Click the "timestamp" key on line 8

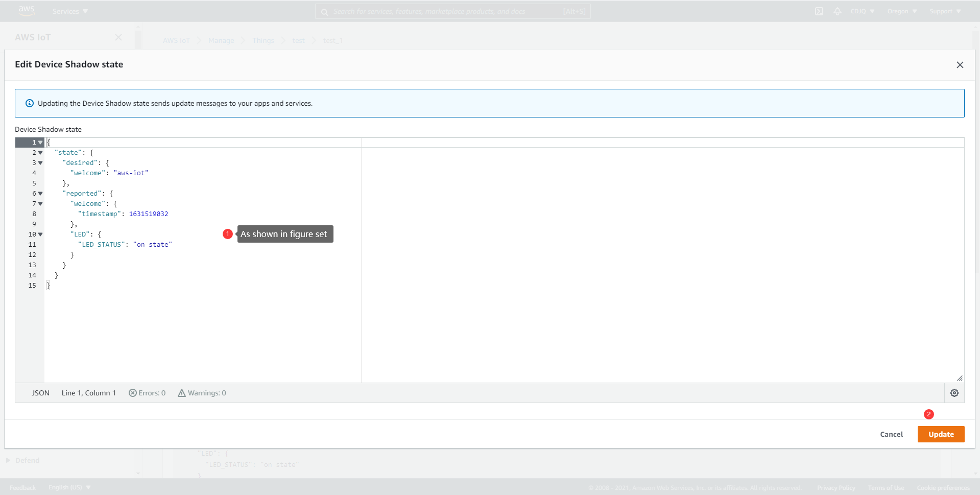pyautogui.click(x=100, y=214)
